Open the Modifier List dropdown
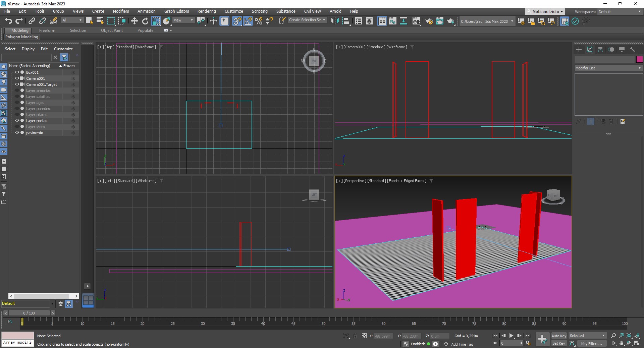This screenshot has height=348, width=644. 608,68
